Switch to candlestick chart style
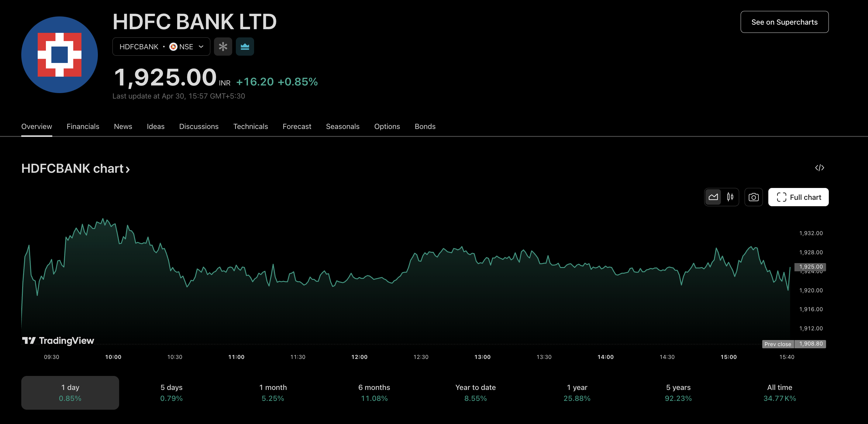The width and height of the screenshot is (868, 424). 730,197
